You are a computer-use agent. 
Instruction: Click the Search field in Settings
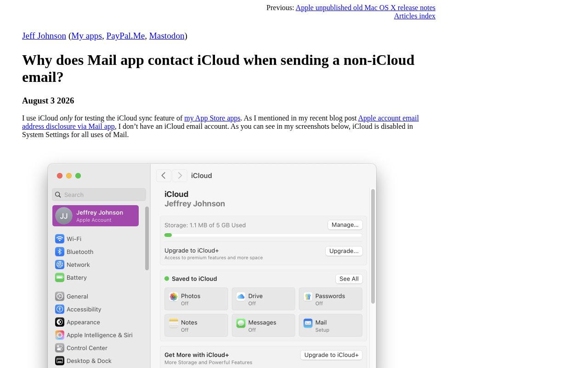point(99,195)
